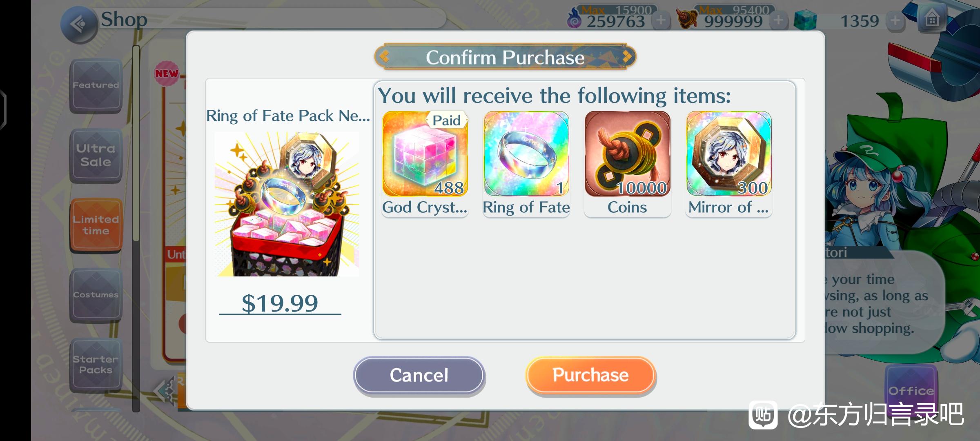
Task: Open the Ultra Sale shop tab
Action: click(x=96, y=156)
